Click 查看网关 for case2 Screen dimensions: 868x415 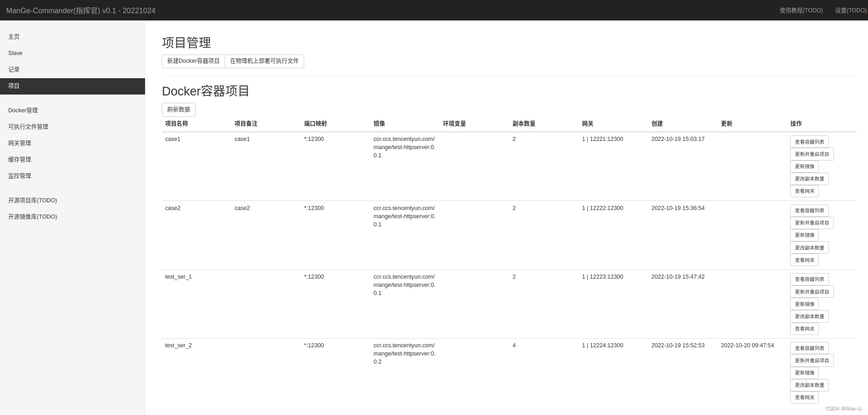click(804, 260)
